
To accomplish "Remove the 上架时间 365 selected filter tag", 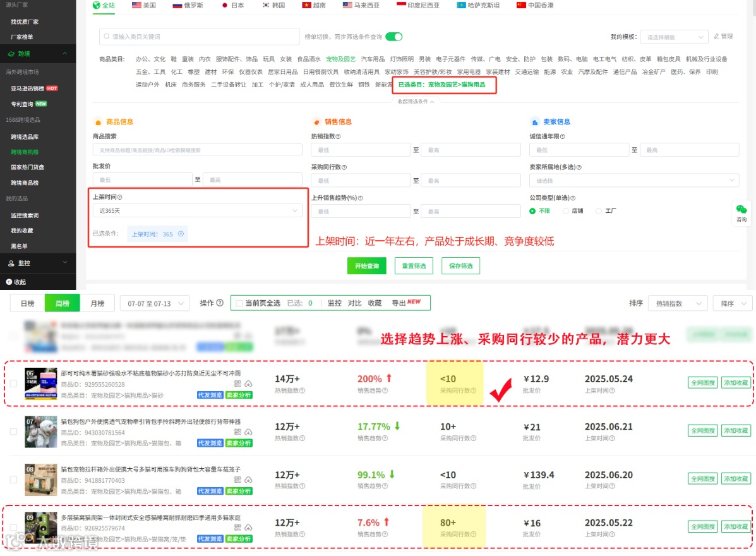I will coord(181,234).
